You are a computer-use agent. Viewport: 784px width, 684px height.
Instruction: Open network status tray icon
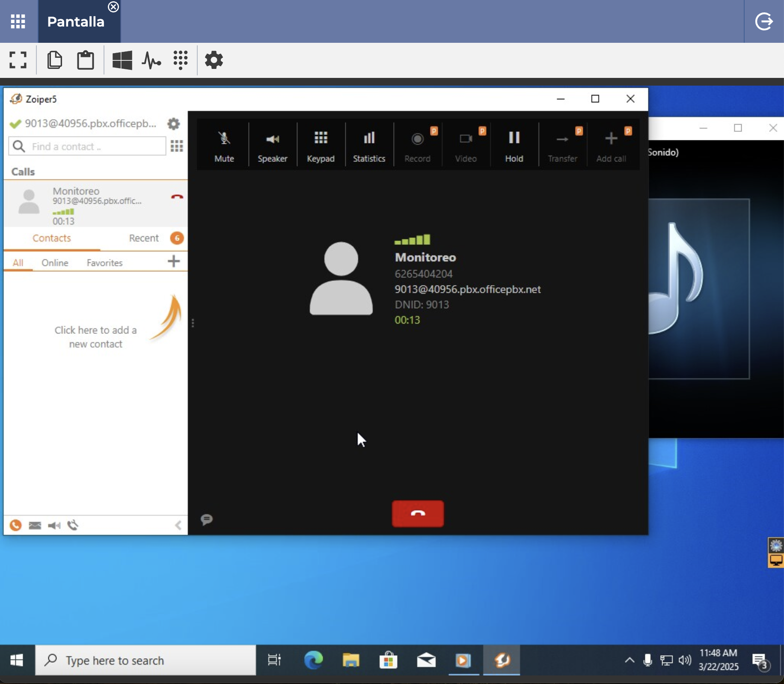click(666, 660)
